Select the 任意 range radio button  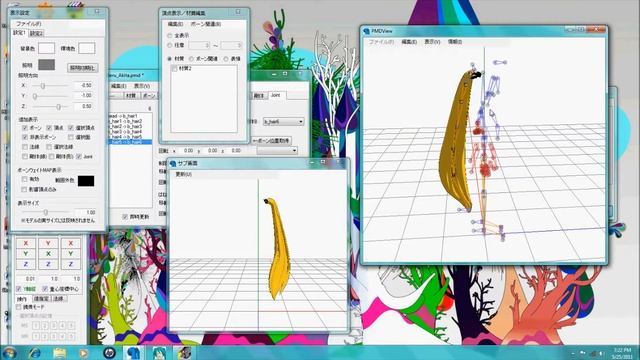pyautogui.click(x=170, y=45)
